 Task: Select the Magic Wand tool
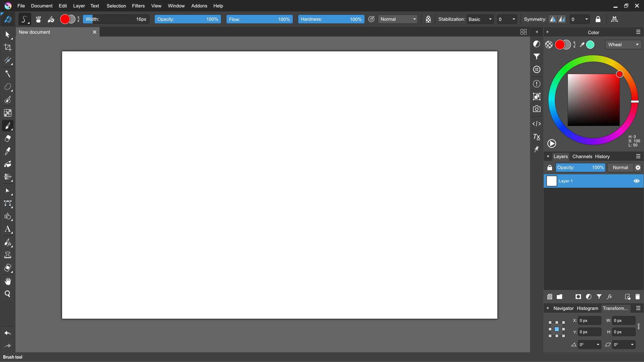(x=7, y=74)
